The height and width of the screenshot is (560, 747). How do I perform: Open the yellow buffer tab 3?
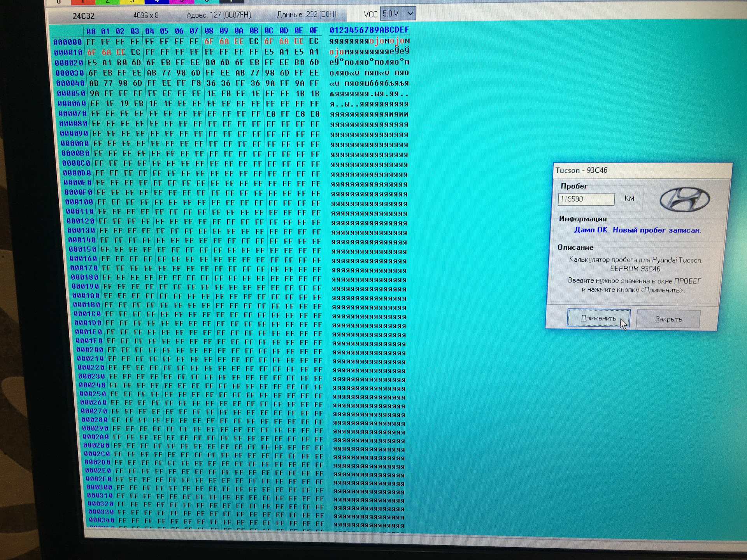point(132,2)
